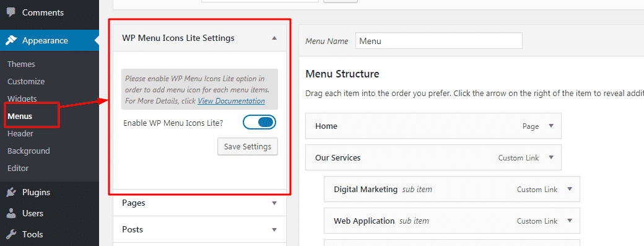The image size is (644, 246).
Task: Expand the Posts panel arrow
Action: point(274,229)
